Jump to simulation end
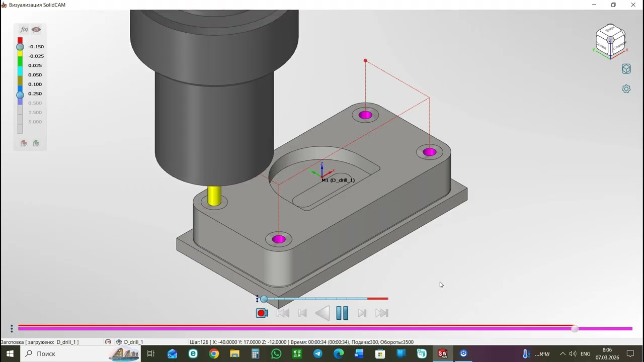644x362 pixels. click(x=382, y=313)
